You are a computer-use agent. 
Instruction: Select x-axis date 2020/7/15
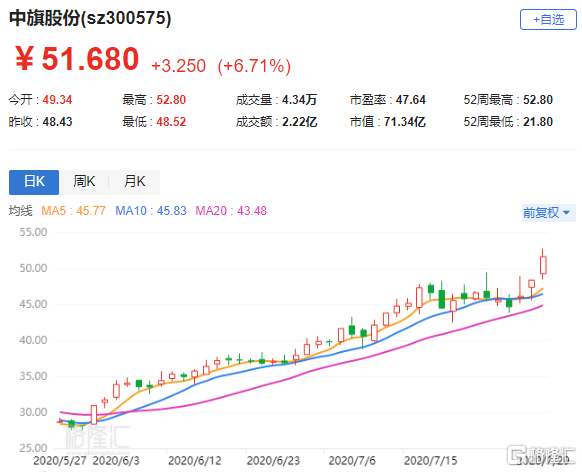pos(431,461)
